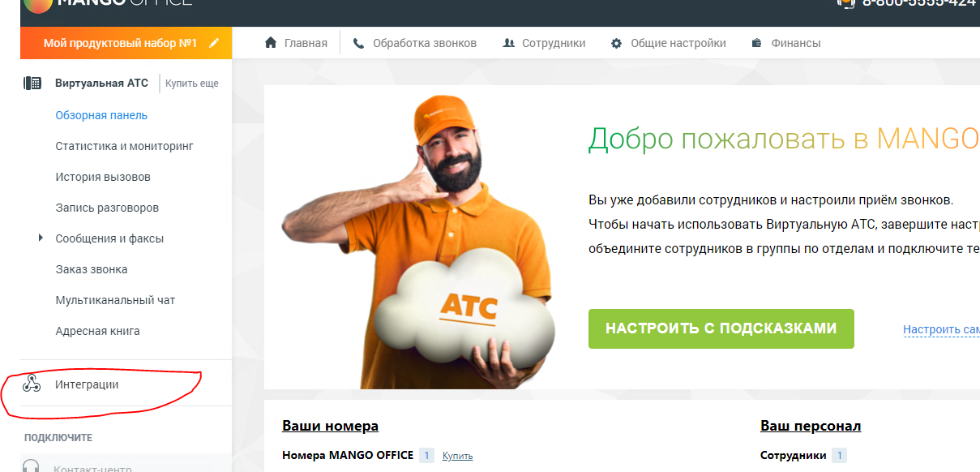
Task: Click the НАСТРОИТЬ С ПОДСКАЗКАМИ button
Action: tap(721, 328)
